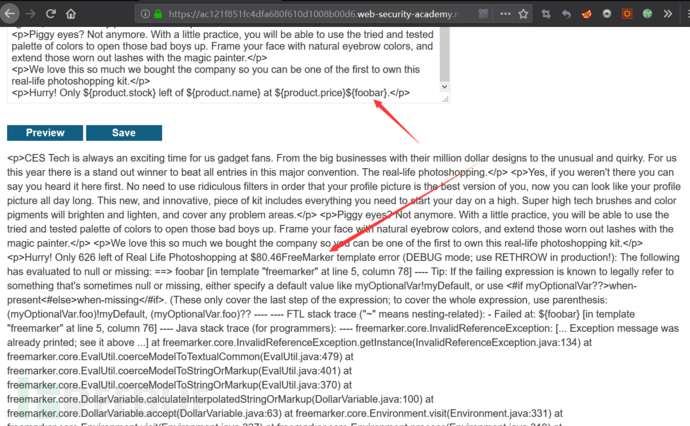690x426 pixels.
Task: Click the web-security-academy URL field
Action: [x=313, y=14]
